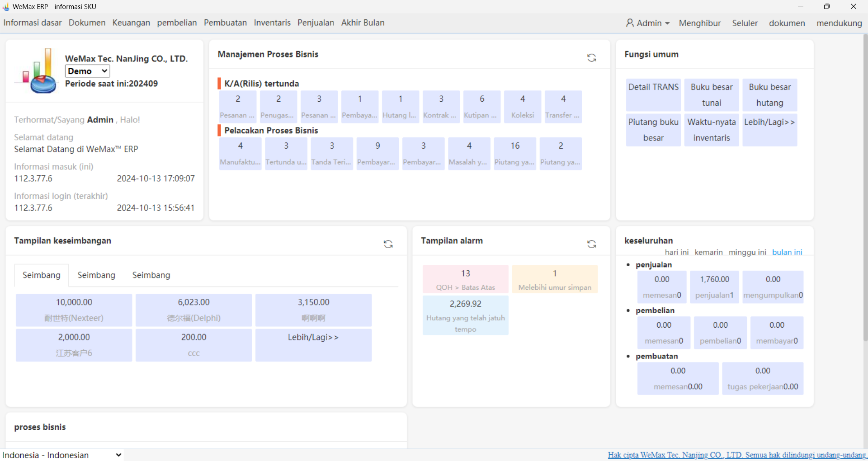Open the Buku besar tunai shortcut

pos(712,95)
